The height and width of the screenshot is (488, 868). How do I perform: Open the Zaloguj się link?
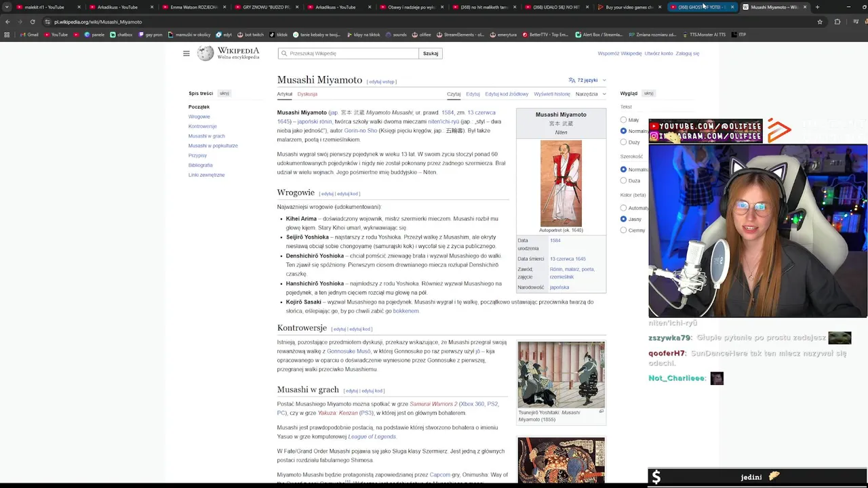[687, 54]
